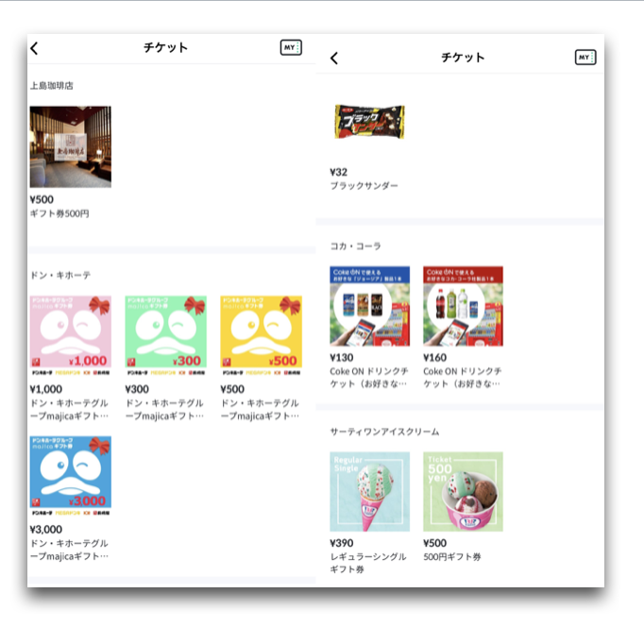This screenshot has height=644, width=644.
Task: Click the ¥390 price text
Action: pyautogui.click(x=341, y=543)
